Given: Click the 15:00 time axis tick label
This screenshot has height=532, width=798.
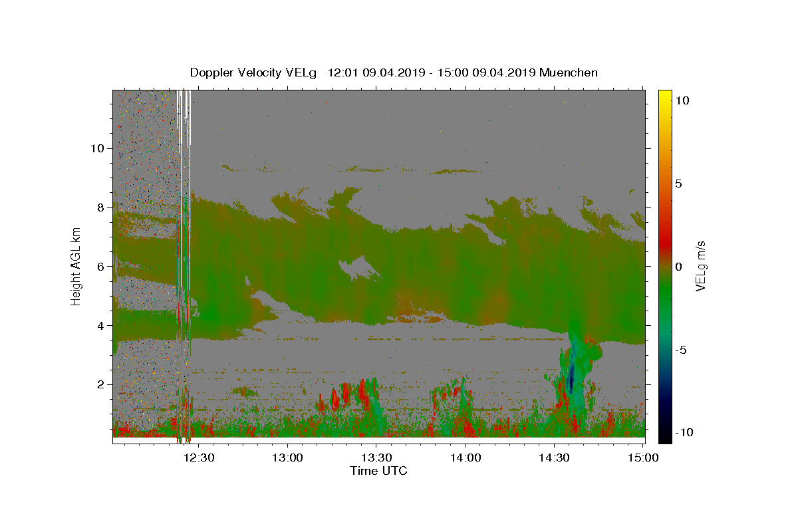Looking at the screenshot, I should point(642,458).
